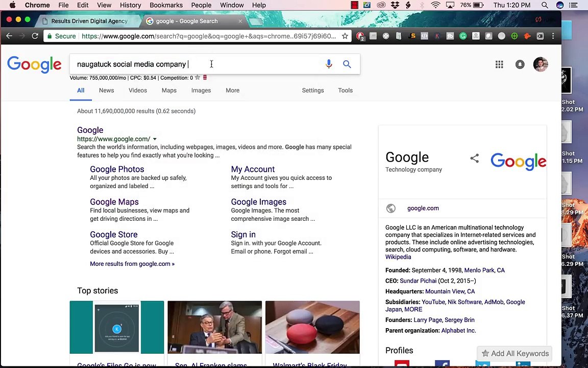Open the Settings menu on results page
Image resolution: width=588 pixels, height=368 pixels.
[313, 90]
